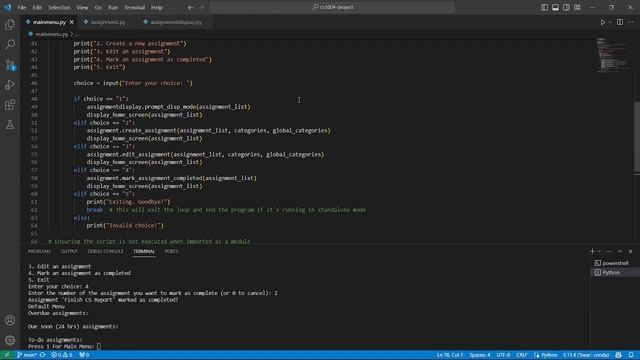Change the CRLF end of line sequence
640x360 pixels.
click(x=522, y=355)
